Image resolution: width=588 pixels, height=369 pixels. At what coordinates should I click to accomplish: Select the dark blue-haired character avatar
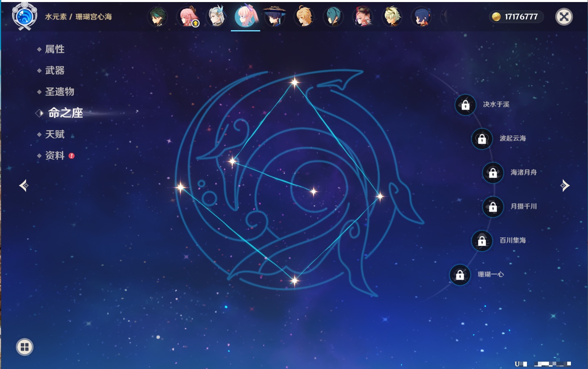coord(421,17)
